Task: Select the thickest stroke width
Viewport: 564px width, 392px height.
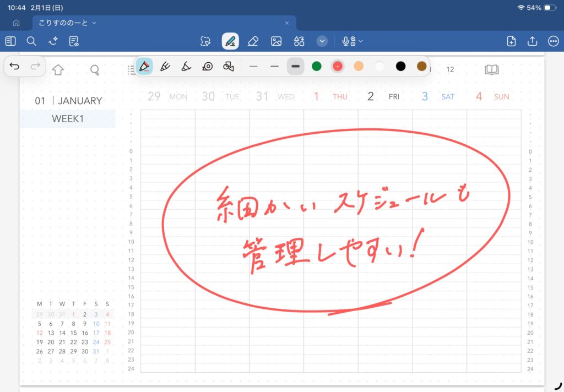Action: pos(296,67)
